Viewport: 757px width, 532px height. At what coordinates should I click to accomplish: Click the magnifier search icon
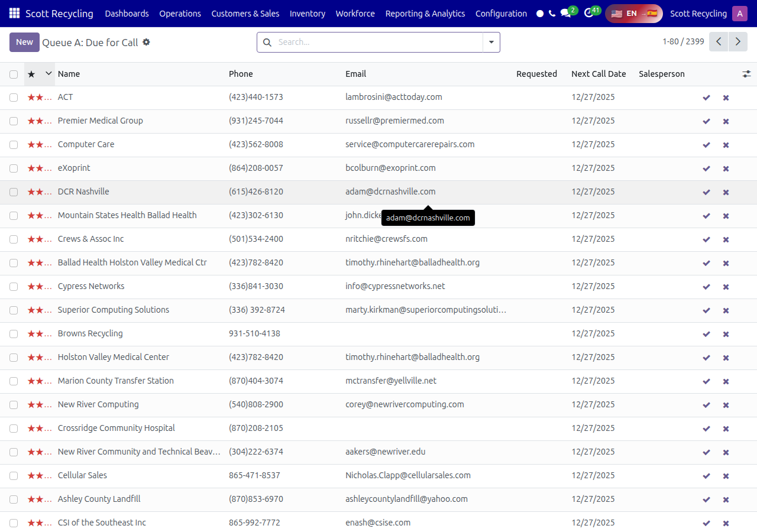coord(267,42)
